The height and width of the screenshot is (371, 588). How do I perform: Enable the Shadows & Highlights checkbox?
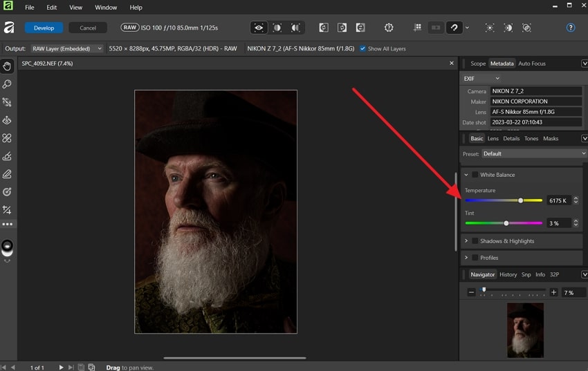[475, 241]
